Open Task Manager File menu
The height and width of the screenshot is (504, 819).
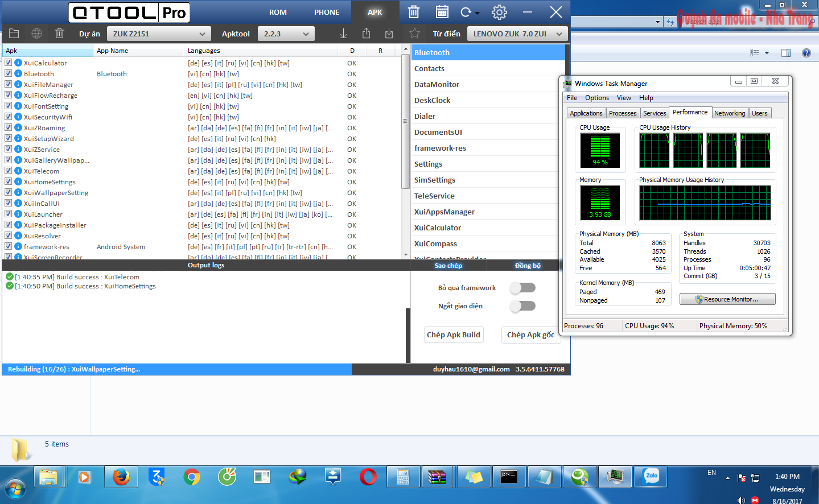click(572, 98)
